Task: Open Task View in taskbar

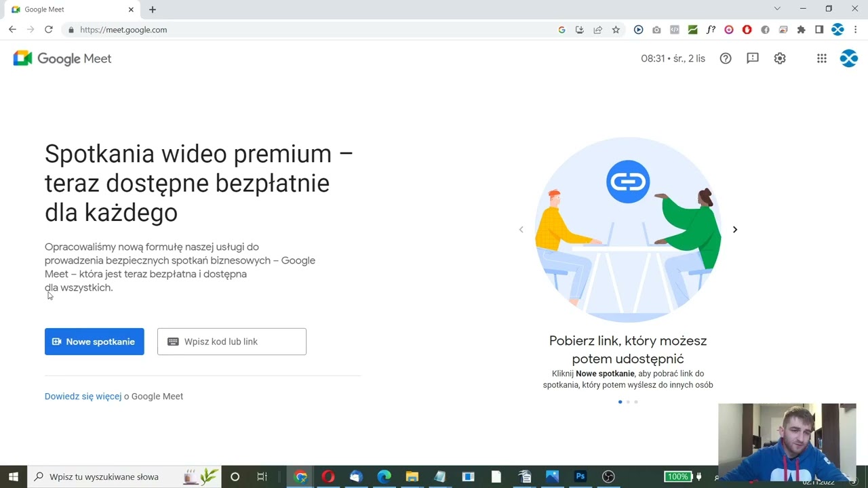Action: (262, 476)
